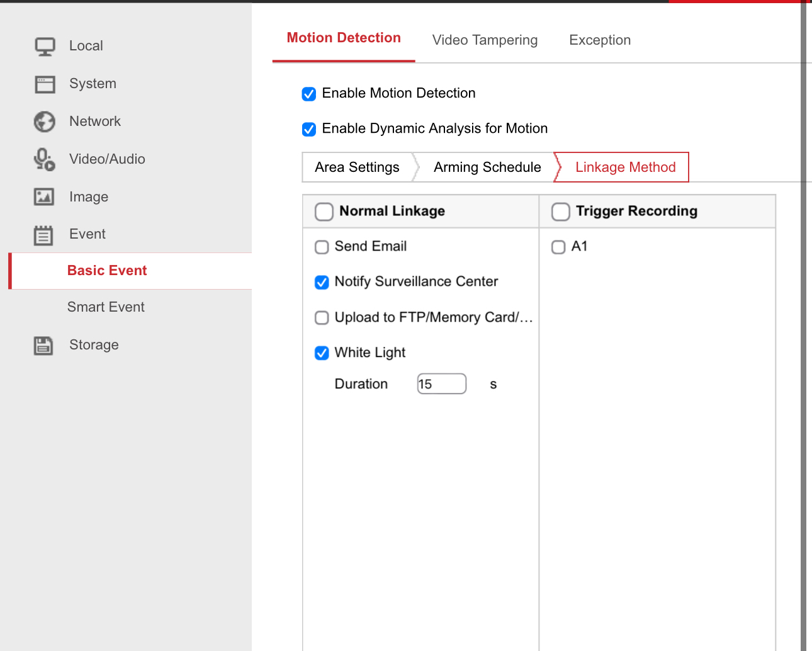Tick the A1 recording channel checkbox
Viewport: 812px width, 651px height.
pyautogui.click(x=558, y=247)
